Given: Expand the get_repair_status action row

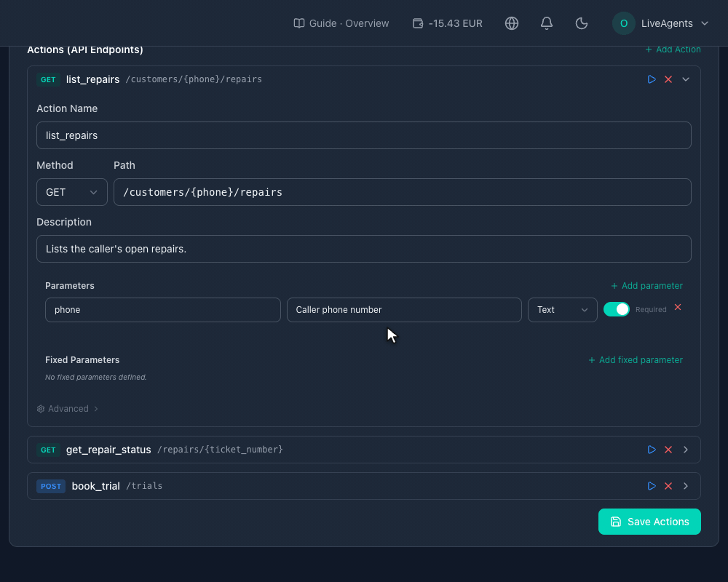Looking at the screenshot, I should [x=685, y=450].
